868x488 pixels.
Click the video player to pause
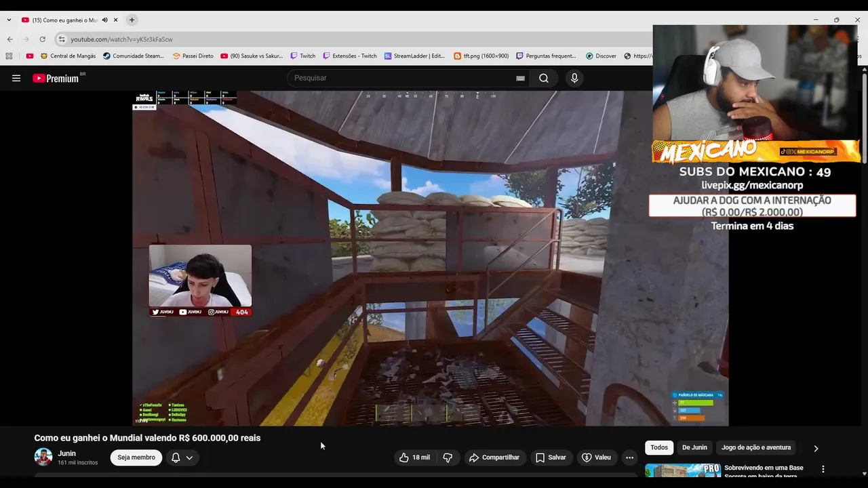pos(431,258)
